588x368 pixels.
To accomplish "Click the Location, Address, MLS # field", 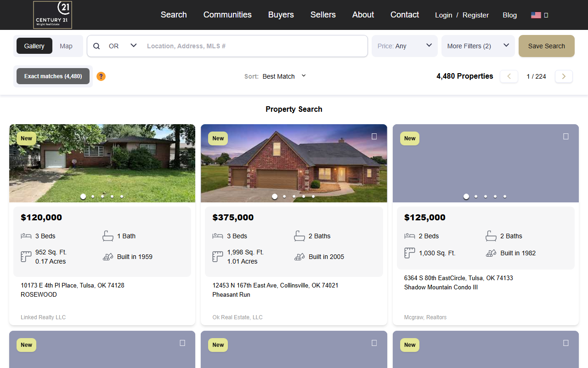I will 255,46.
